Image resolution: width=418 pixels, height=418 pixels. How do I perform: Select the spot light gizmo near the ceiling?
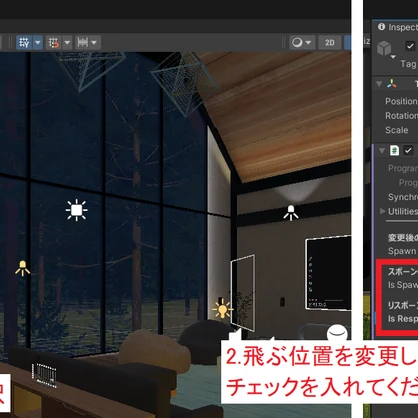291,213
